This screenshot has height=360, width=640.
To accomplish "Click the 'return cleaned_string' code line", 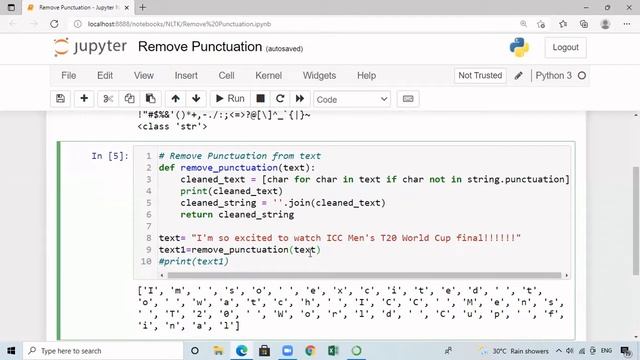I will 237,215.
